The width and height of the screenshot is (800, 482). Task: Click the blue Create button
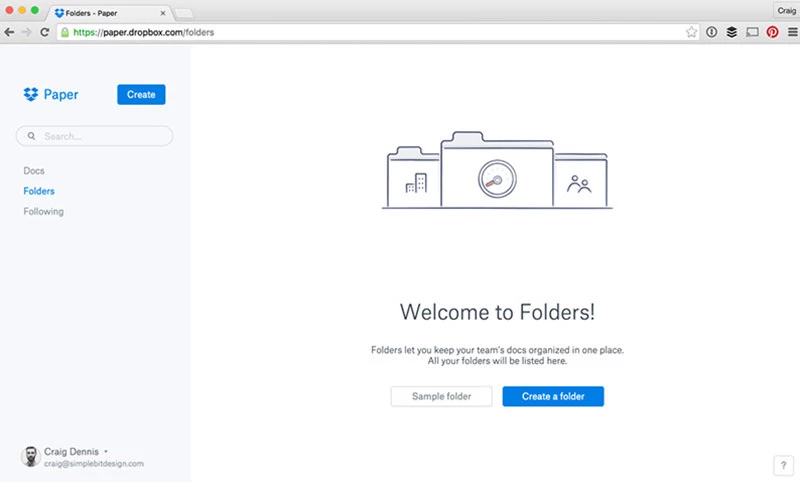[141, 94]
